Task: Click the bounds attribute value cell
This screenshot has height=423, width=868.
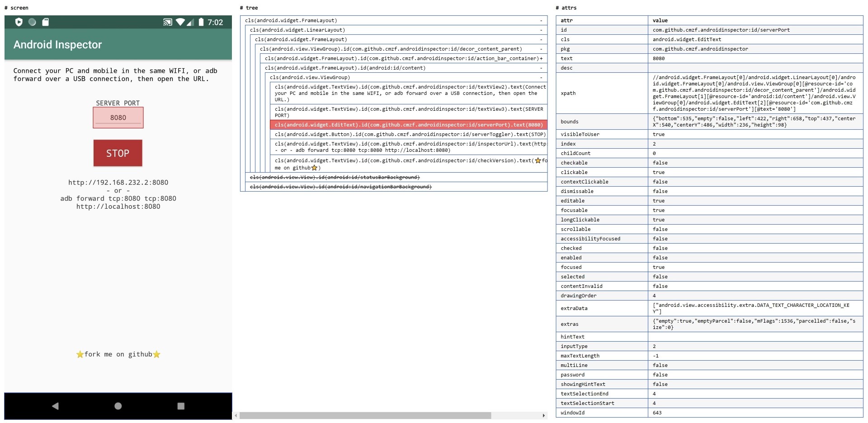Action: (755, 122)
